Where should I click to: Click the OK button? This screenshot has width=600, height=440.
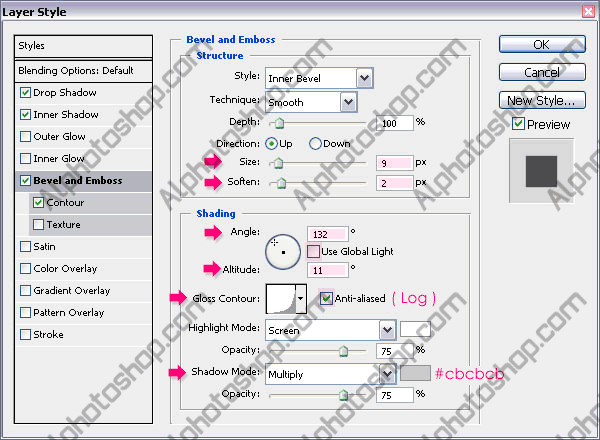[x=542, y=44]
